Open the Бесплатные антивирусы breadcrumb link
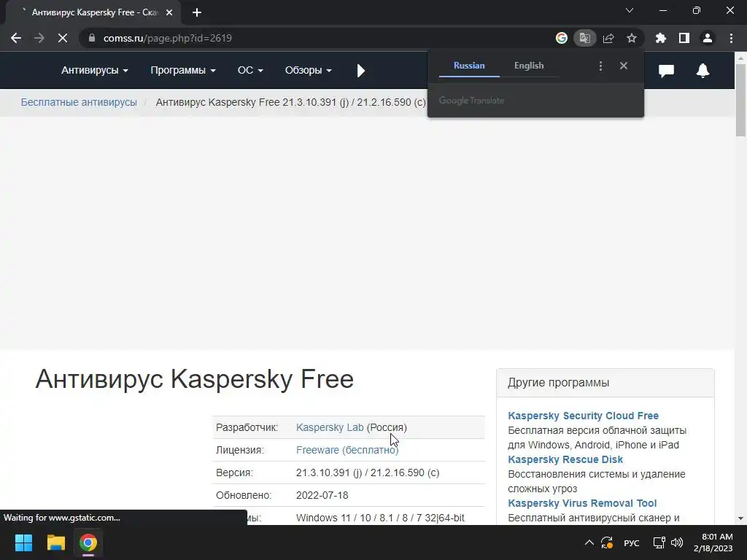 (x=79, y=102)
